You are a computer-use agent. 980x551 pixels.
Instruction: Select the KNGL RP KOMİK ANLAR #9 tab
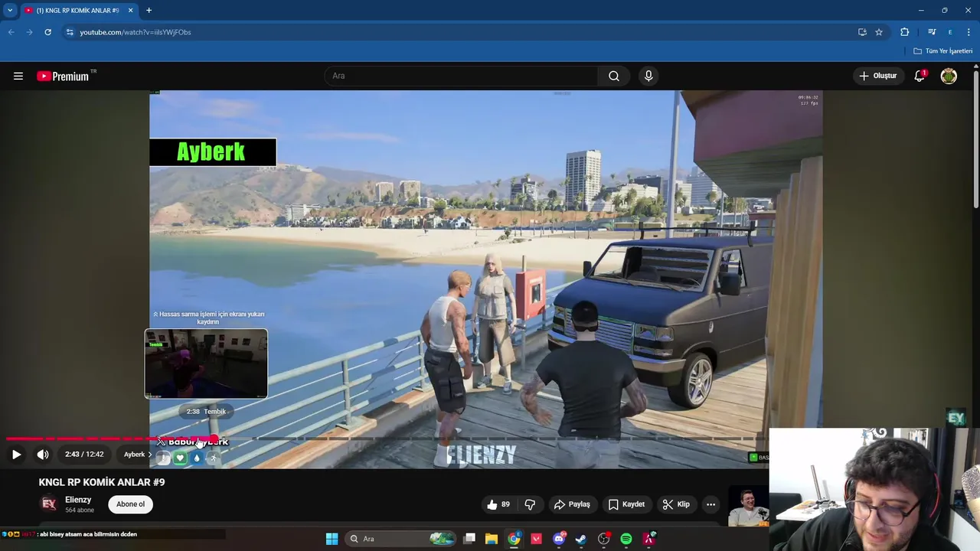(x=77, y=11)
